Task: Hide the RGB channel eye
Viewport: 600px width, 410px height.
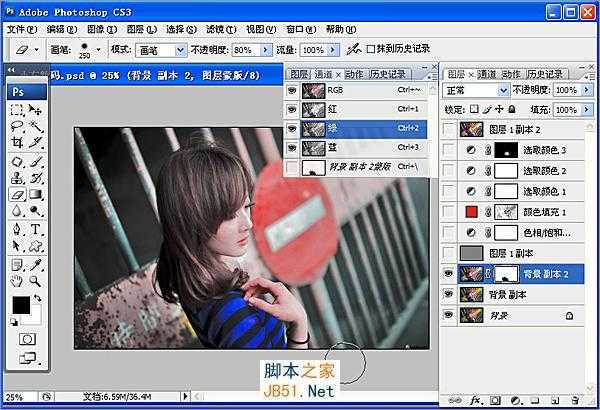Action: 292,90
